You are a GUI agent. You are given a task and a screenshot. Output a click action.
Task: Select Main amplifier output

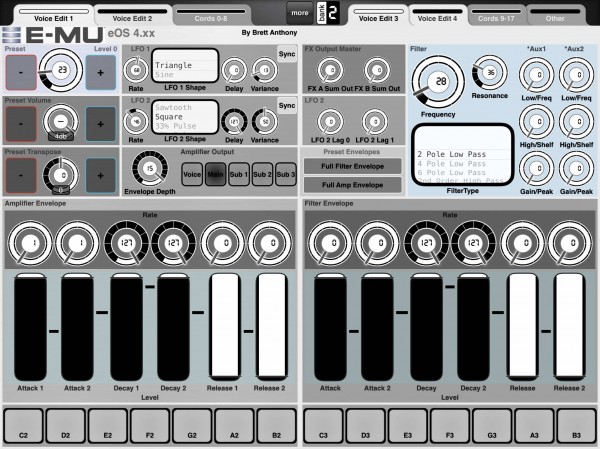coord(215,174)
